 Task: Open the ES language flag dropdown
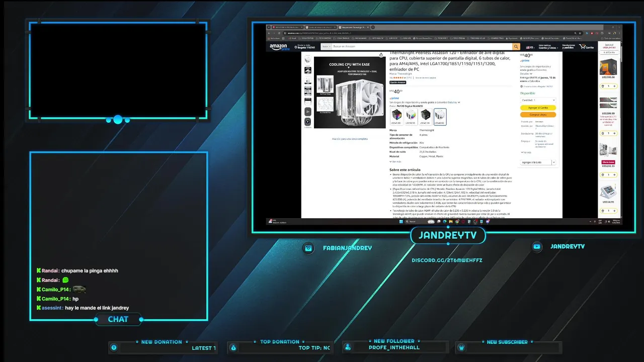(530, 47)
